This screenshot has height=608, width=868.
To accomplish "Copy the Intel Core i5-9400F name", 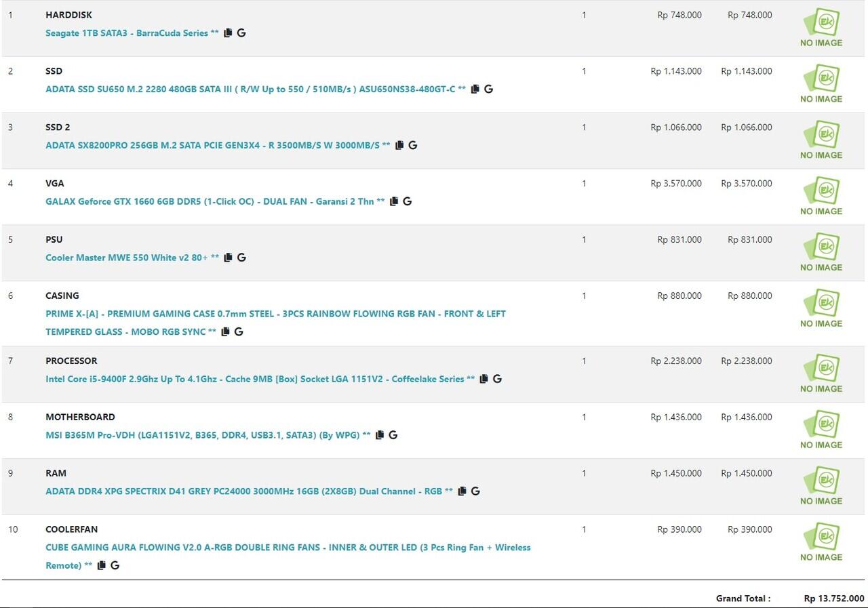I will point(484,379).
